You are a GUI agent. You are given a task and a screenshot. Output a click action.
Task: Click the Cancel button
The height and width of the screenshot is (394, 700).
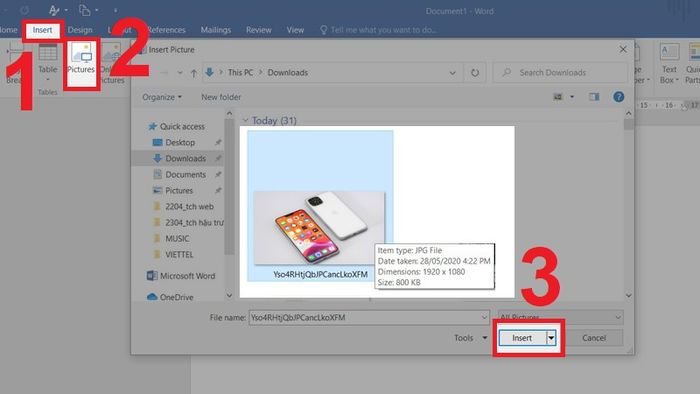click(594, 338)
